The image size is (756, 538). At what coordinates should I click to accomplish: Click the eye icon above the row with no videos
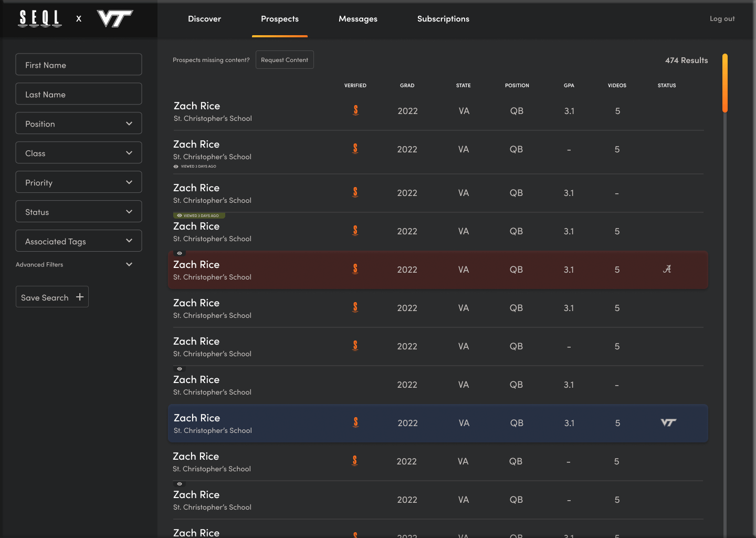click(x=179, y=369)
